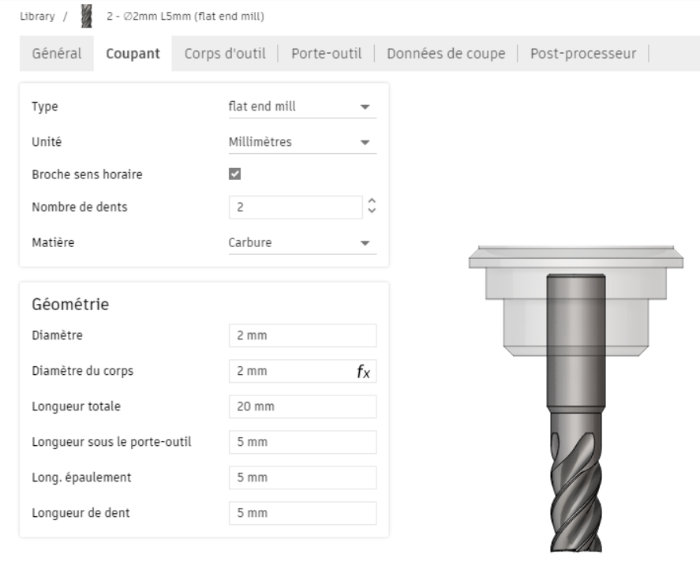The width and height of the screenshot is (700, 588).
Task: Click the Nombre de dents input field
Action: click(295, 207)
